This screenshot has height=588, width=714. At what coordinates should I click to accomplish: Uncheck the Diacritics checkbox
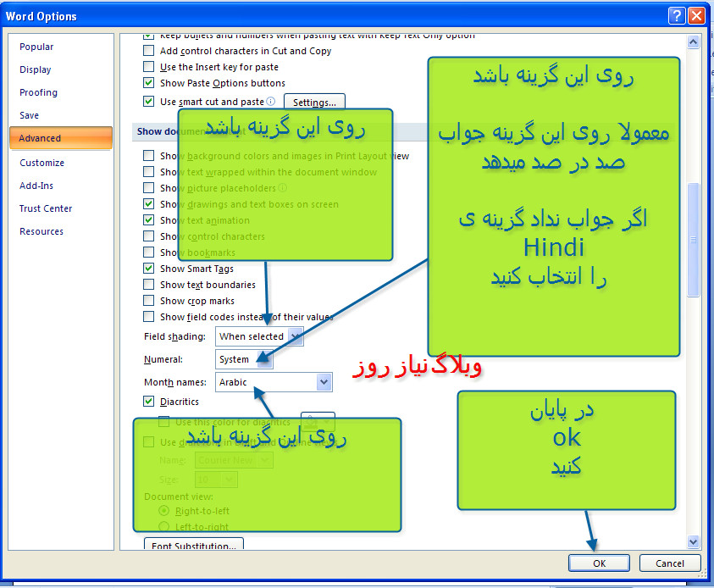pyautogui.click(x=148, y=402)
